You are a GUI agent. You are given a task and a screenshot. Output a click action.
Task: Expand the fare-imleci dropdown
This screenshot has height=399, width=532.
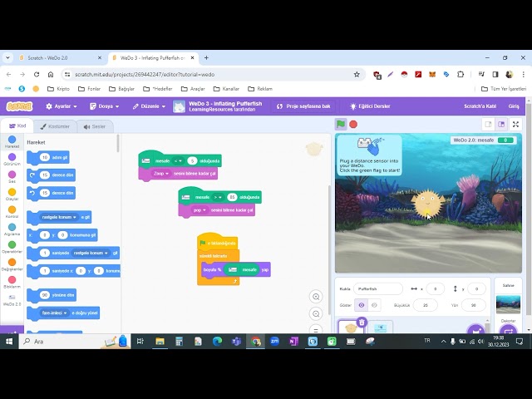(54, 313)
